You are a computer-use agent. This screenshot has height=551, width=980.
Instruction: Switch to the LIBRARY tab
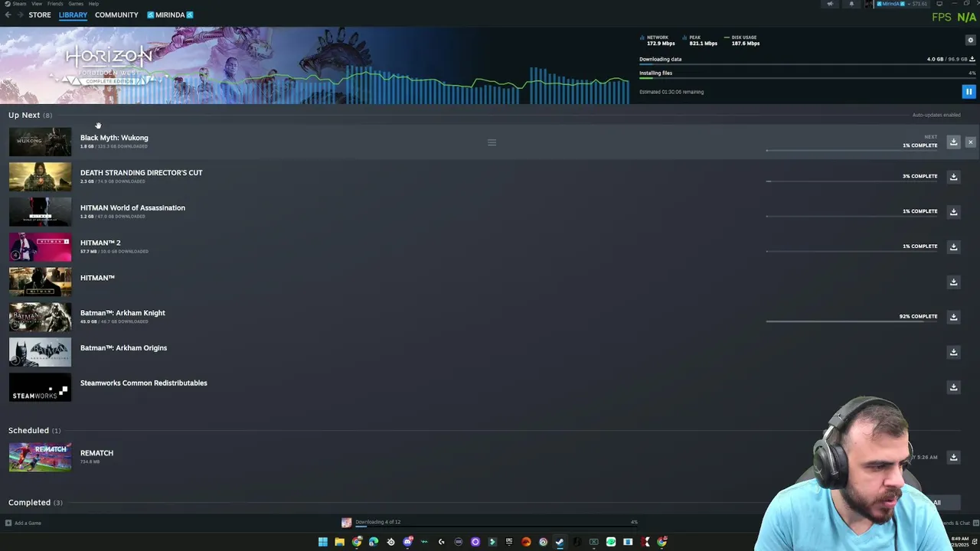(x=73, y=15)
